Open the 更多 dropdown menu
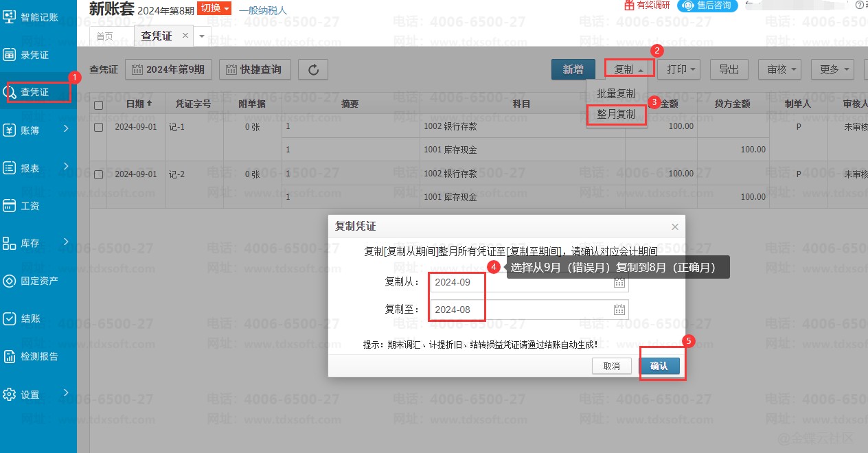The image size is (868, 453). click(x=833, y=69)
